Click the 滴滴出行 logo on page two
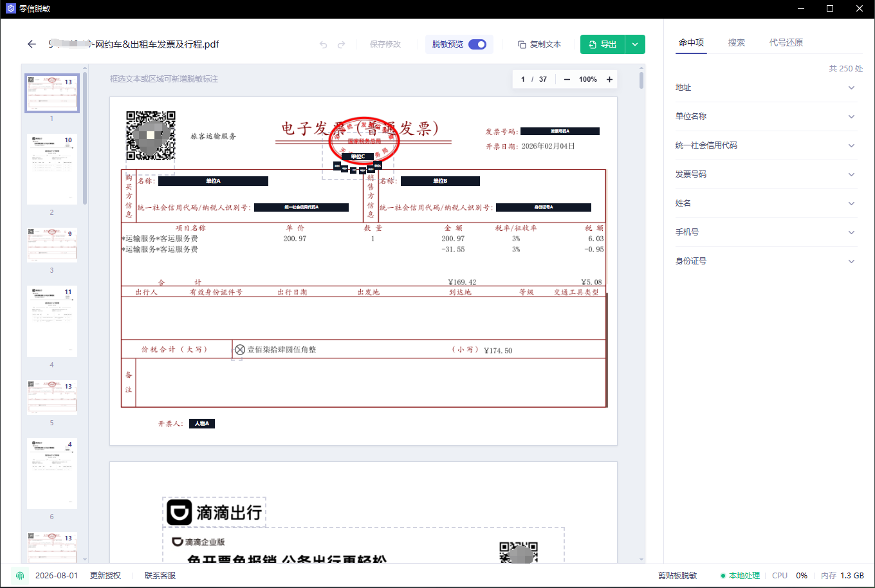This screenshot has height=588, width=875. (x=214, y=513)
